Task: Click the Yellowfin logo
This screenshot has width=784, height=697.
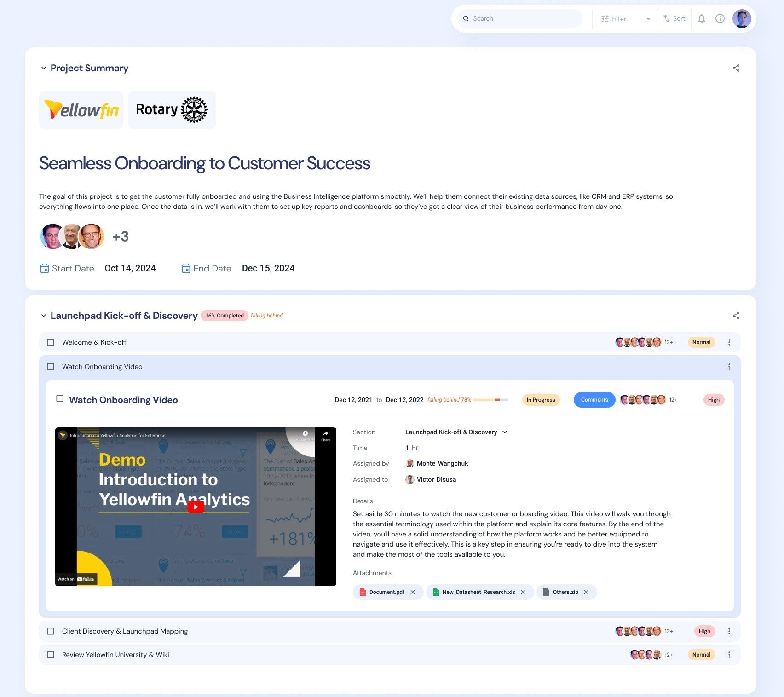Action: (81, 110)
